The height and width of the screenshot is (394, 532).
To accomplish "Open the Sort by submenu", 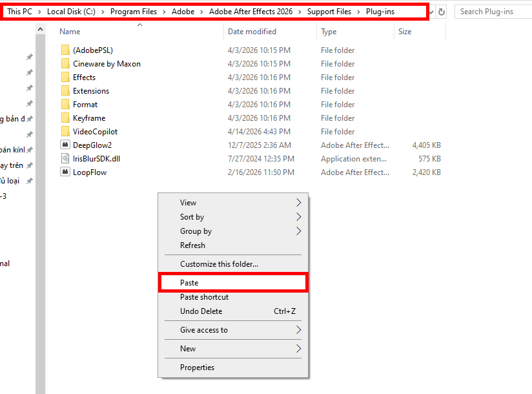I will coord(233,217).
